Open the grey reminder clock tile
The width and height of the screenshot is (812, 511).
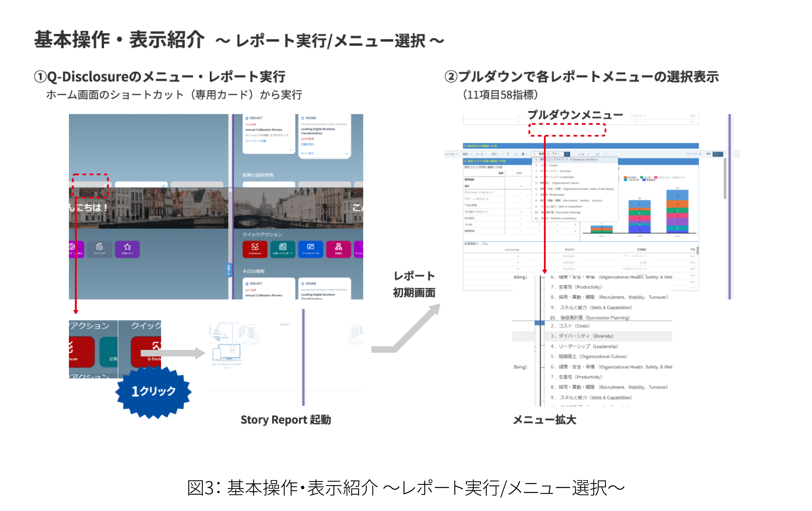(x=99, y=249)
